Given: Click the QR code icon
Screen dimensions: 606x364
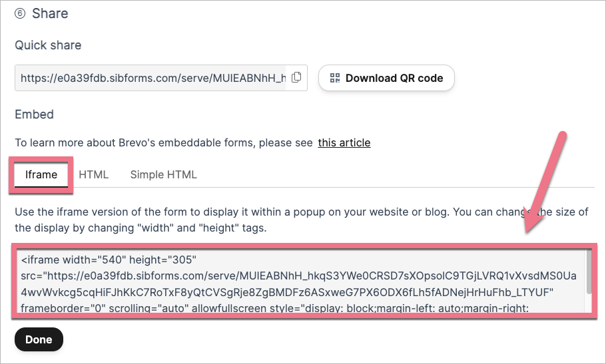Looking at the screenshot, I should pyautogui.click(x=335, y=78).
